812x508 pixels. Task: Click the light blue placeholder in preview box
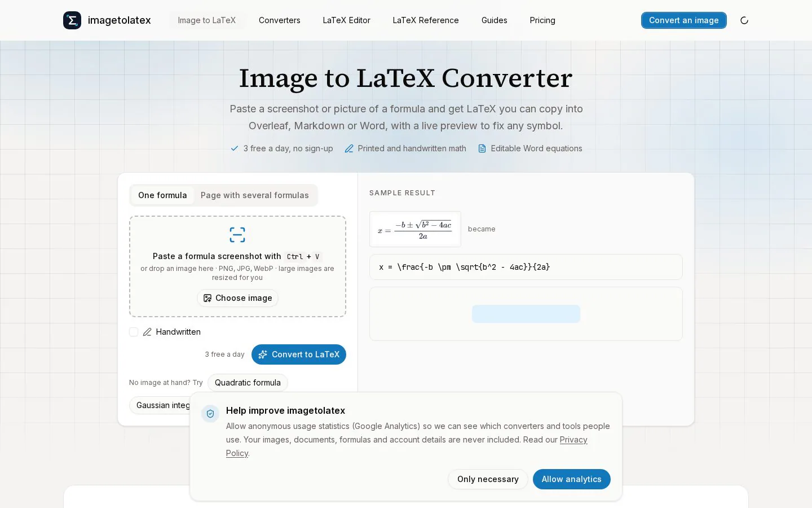(526, 314)
